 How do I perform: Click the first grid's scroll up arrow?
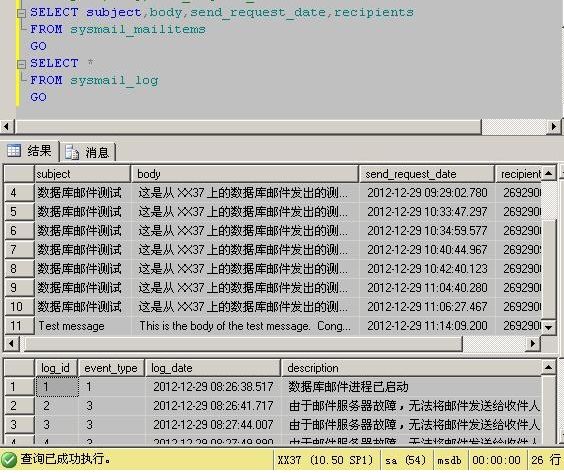(x=549, y=174)
